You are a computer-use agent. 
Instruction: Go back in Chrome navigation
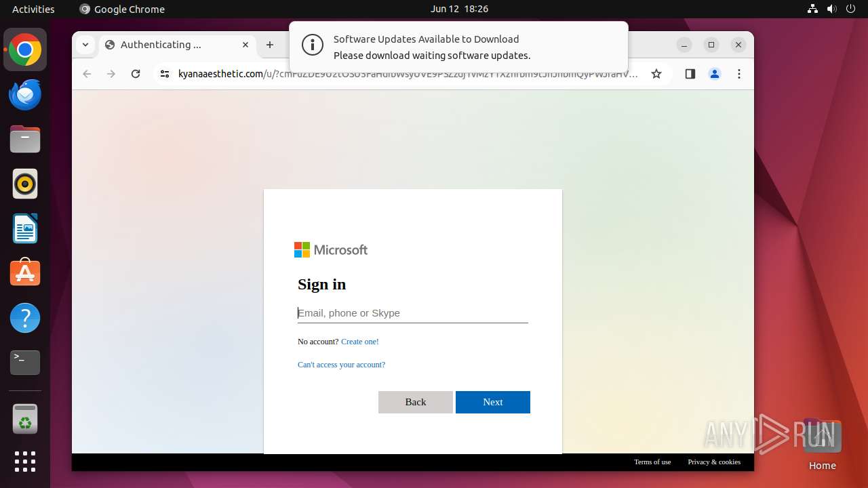87,74
